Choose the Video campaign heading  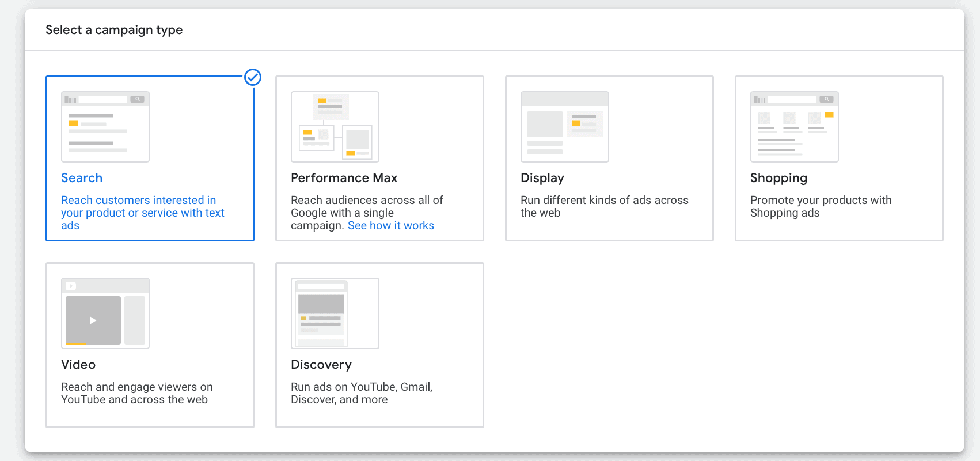pyautogui.click(x=78, y=365)
